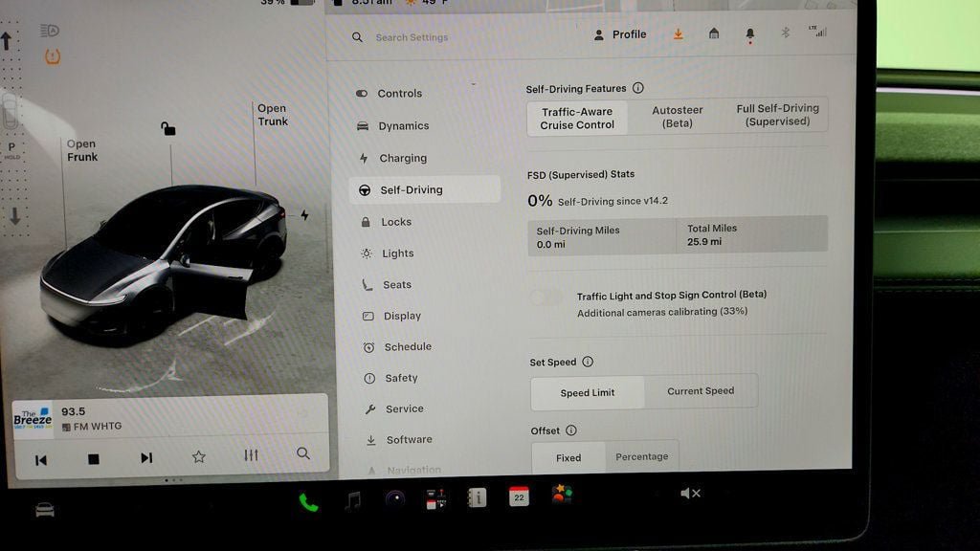The height and width of the screenshot is (551, 980).
Task: Open the Music app in dock
Action: [x=353, y=500]
